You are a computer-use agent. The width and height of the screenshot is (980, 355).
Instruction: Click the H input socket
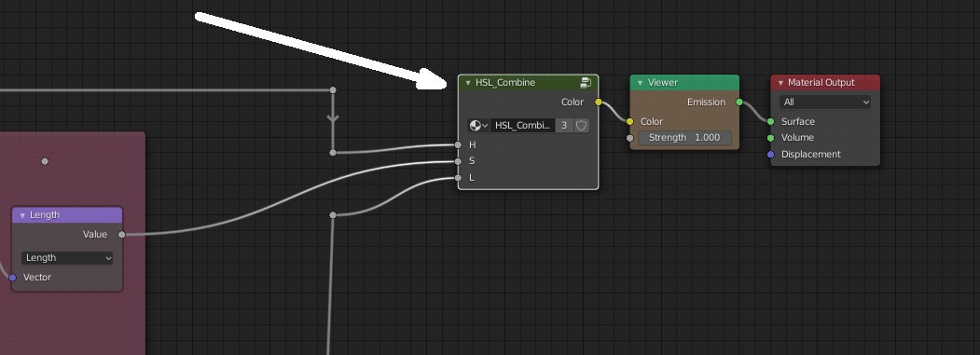(x=458, y=145)
